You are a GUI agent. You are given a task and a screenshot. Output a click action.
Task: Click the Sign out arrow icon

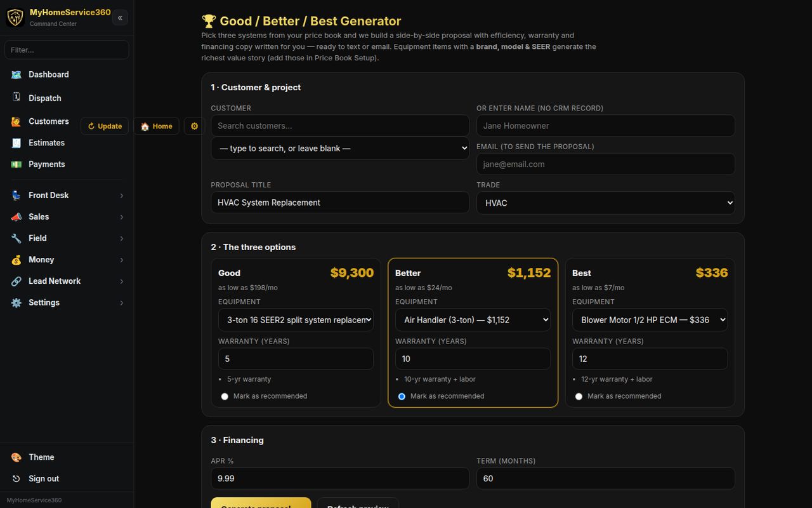[x=16, y=479]
